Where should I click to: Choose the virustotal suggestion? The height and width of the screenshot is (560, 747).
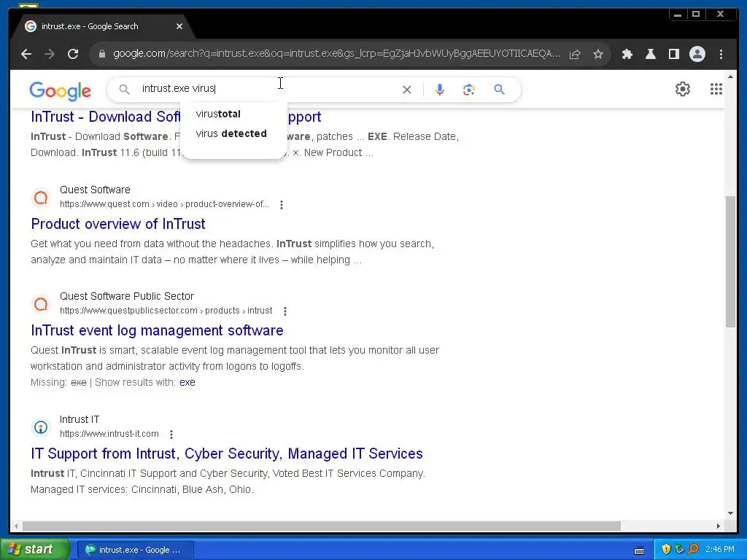[218, 114]
